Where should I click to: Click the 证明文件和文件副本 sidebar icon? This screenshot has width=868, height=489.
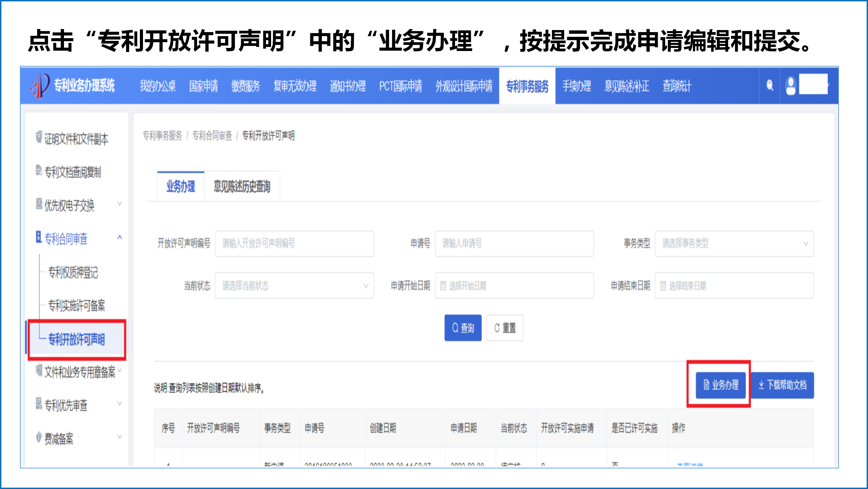39,137
